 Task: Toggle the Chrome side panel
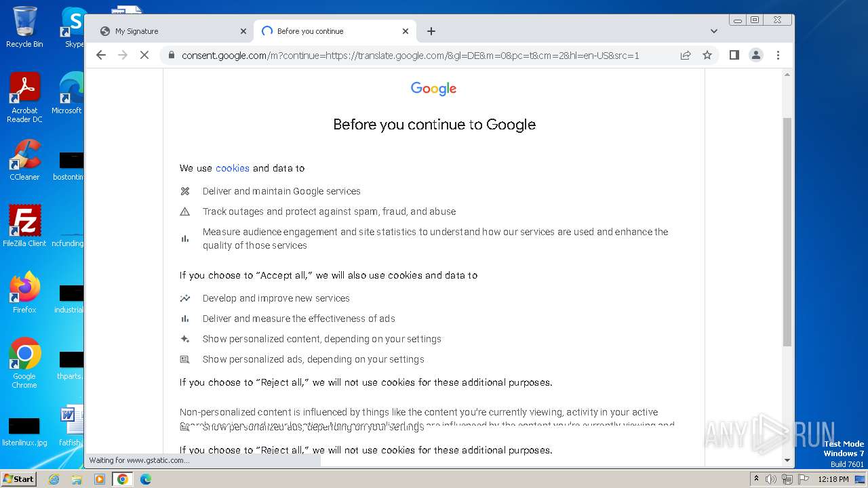[734, 55]
